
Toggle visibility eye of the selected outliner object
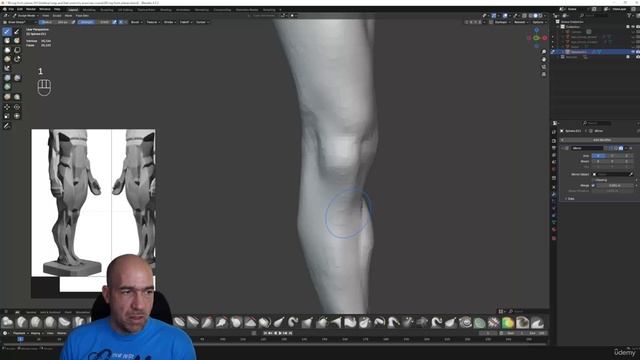pyautogui.click(x=633, y=52)
